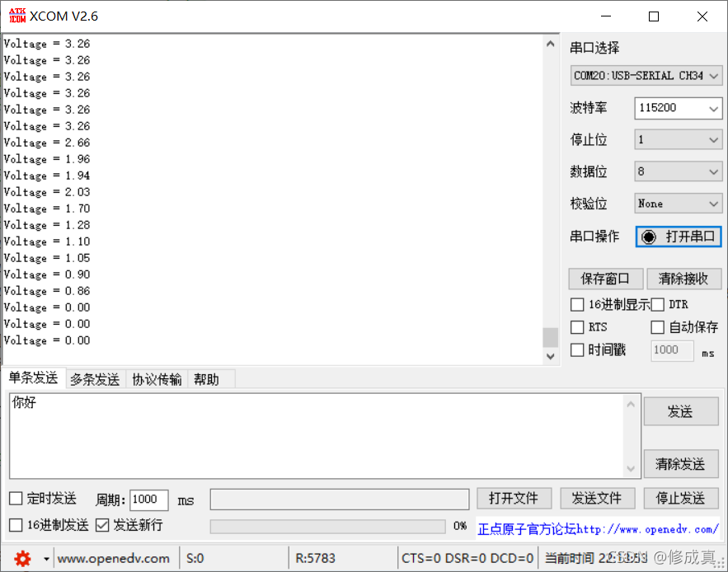Image resolution: width=728 pixels, height=572 pixels.
Task: Click the file send progress bar
Action: pyautogui.click(x=328, y=526)
